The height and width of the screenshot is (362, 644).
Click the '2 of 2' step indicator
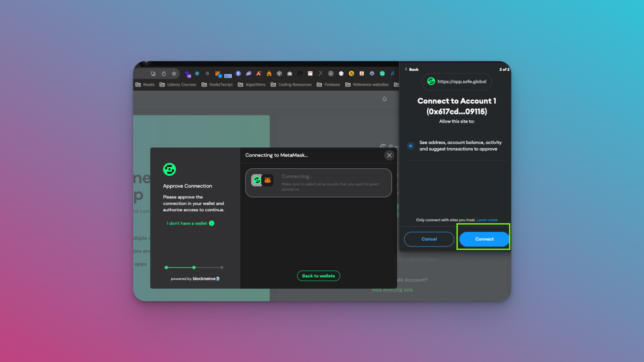point(504,70)
